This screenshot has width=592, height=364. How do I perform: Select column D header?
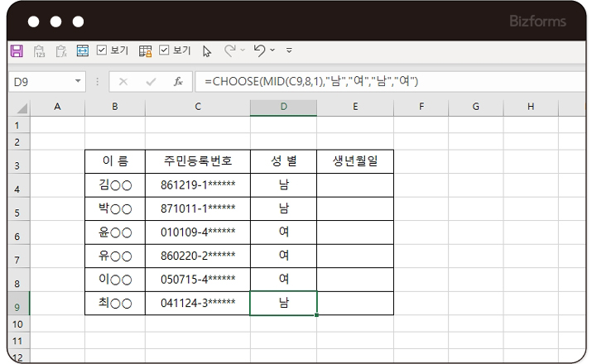coord(283,107)
